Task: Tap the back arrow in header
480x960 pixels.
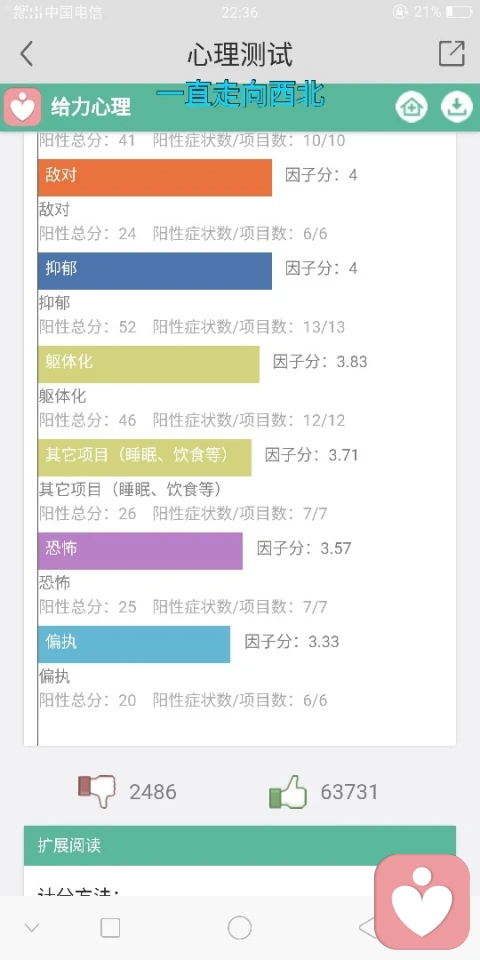Action: [x=26, y=54]
